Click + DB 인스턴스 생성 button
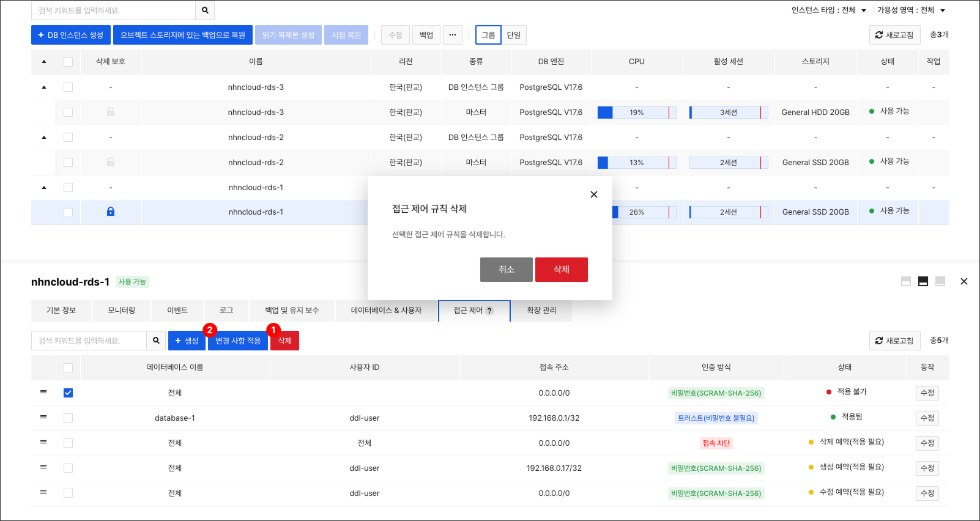 (71, 35)
